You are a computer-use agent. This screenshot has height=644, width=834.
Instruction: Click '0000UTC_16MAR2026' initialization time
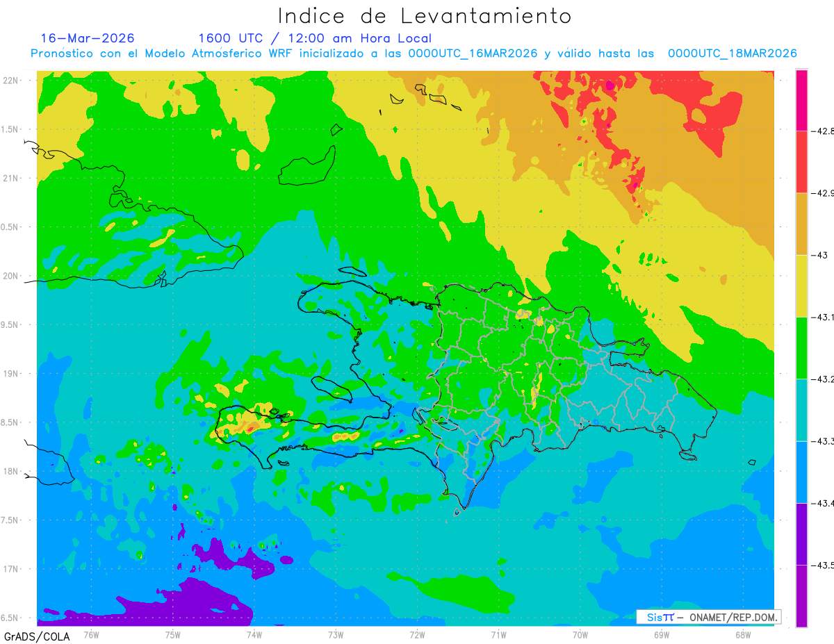(x=473, y=53)
